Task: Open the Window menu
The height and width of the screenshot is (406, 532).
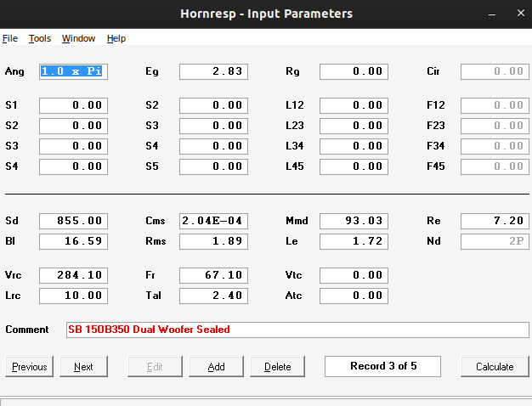Action: coord(78,38)
